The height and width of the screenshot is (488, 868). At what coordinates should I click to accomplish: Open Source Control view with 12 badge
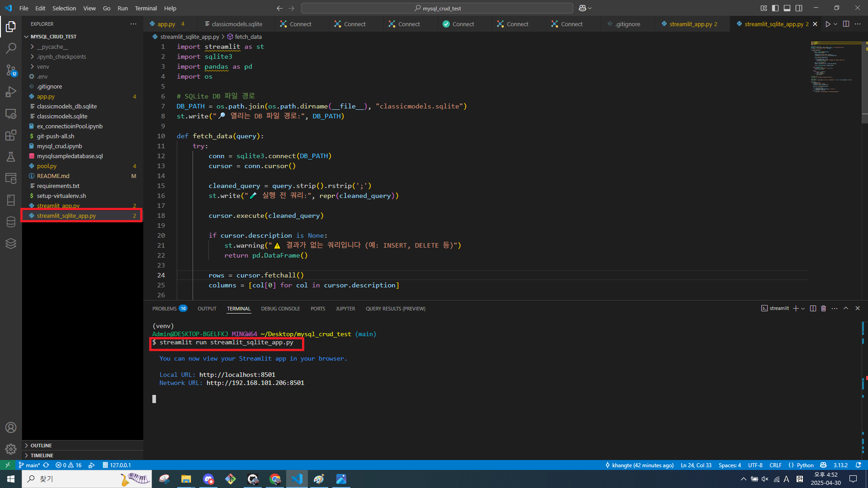[x=11, y=70]
